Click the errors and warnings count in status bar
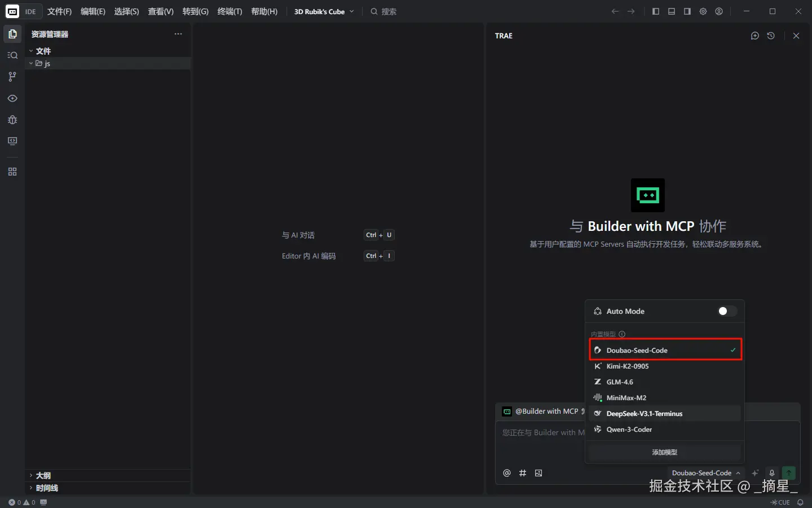Viewport: 812px width, 508px height. tap(22, 502)
